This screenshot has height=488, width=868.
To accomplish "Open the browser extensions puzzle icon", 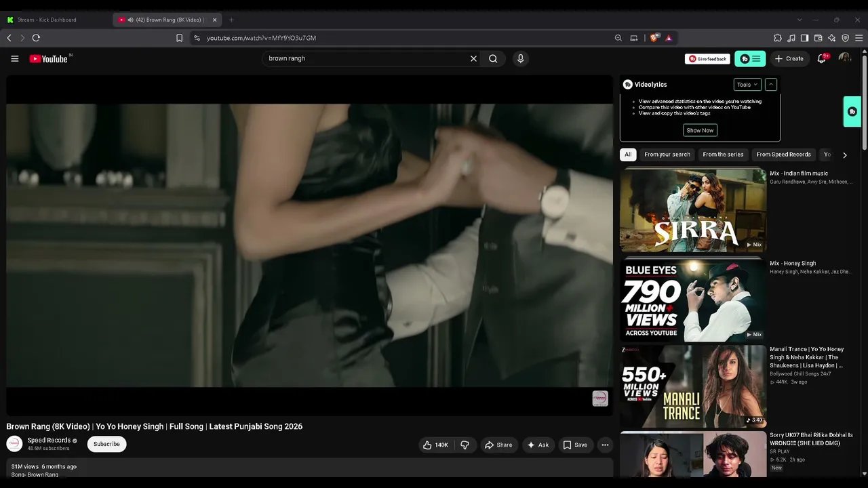I will tap(778, 38).
